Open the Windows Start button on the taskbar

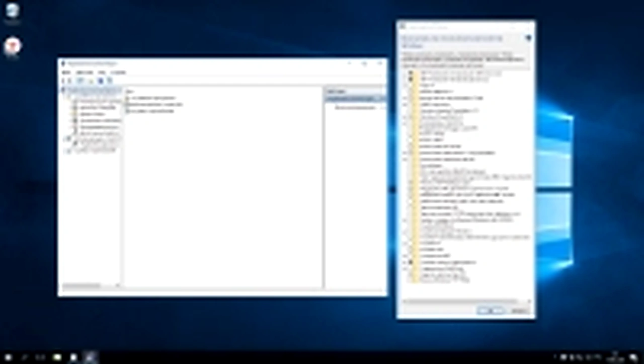pos(8,357)
